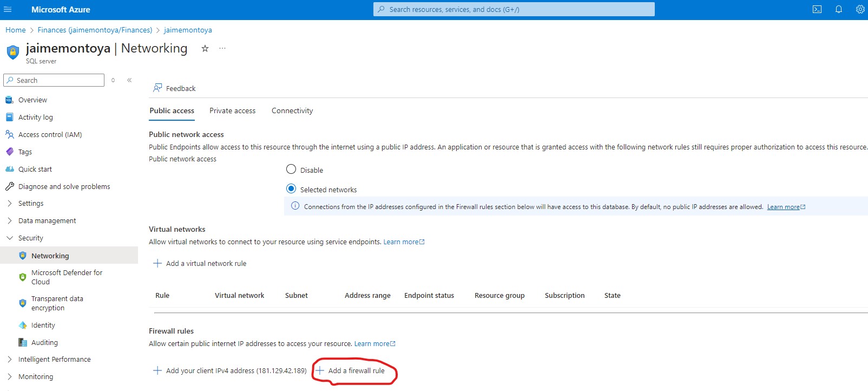This screenshot has width=868, height=391.
Task: Select the Selected networks radio button
Action: [291, 188]
